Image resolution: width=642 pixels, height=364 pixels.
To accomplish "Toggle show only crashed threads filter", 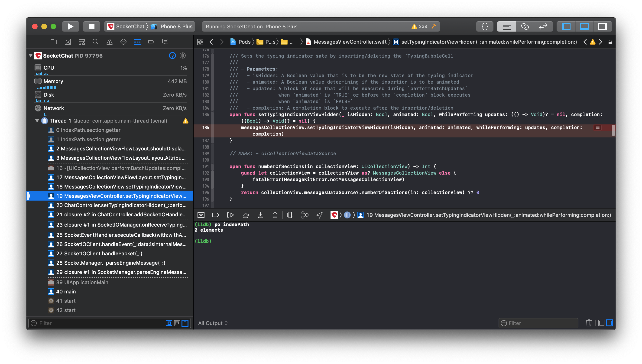I will pyautogui.click(x=169, y=323).
